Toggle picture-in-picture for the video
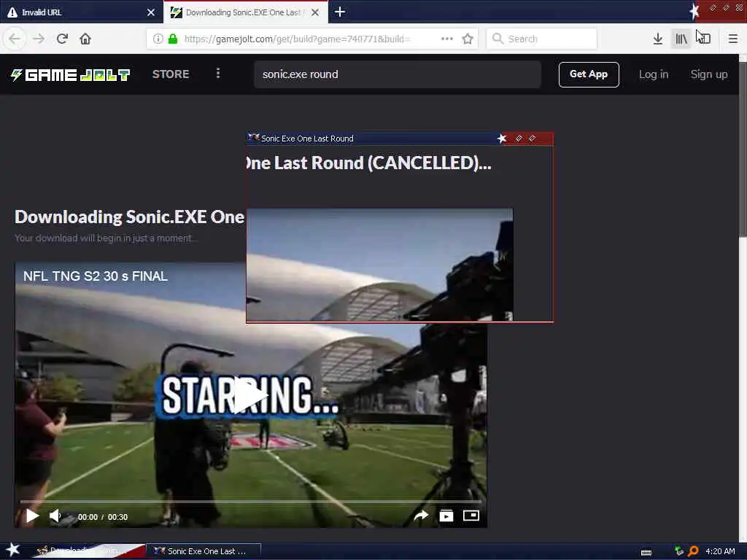This screenshot has width=747, height=560. pos(471,516)
